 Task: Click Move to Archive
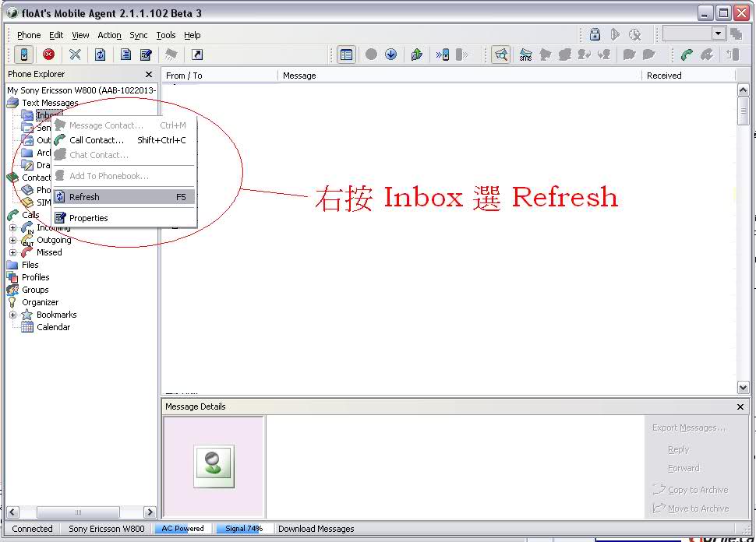coord(691,509)
